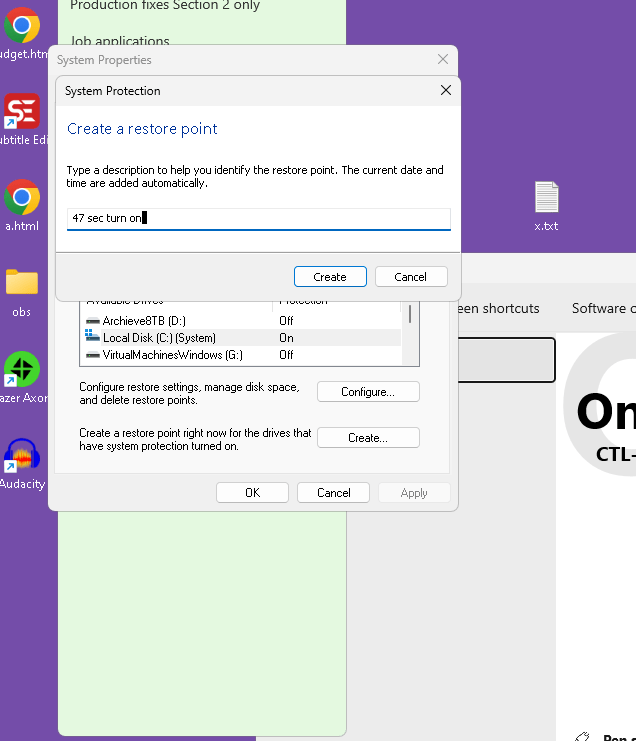The height and width of the screenshot is (741, 636).
Task: Open the Subtitle Edit desktop shortcut
Action: [x=22, y=120]
